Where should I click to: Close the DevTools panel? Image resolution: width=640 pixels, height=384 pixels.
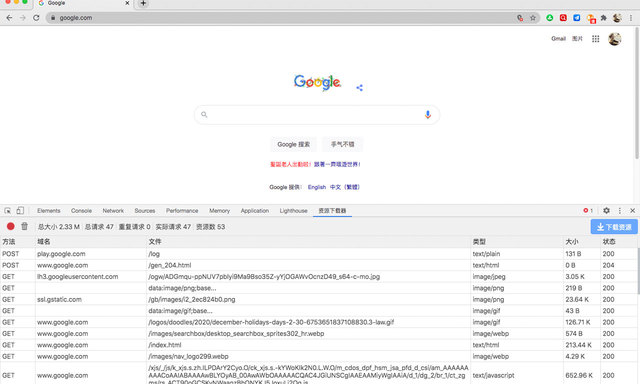[632, 211]
